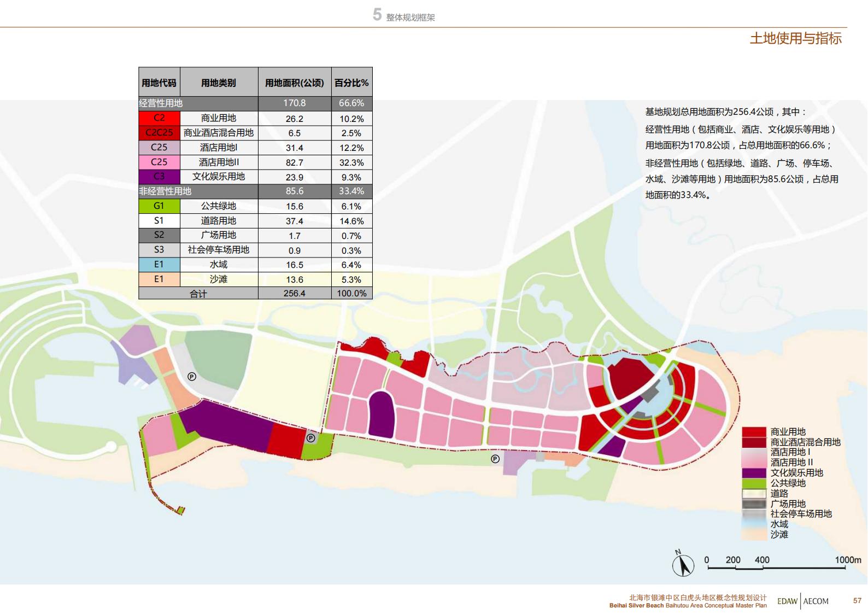Screen dimensions: 868x614
Task: Select the dark red C2C25 code cell
Action: pyautogui.click(x=159, y=133)
